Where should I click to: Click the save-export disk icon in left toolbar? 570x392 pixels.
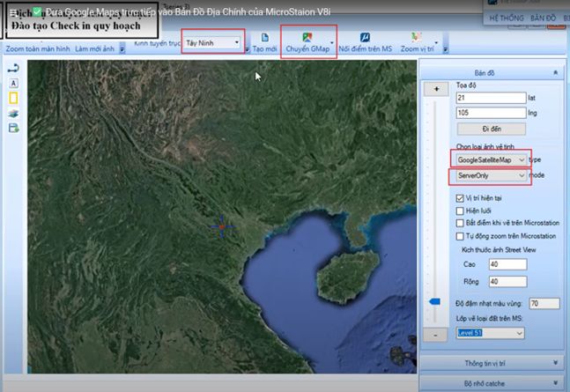coord(13,128)
